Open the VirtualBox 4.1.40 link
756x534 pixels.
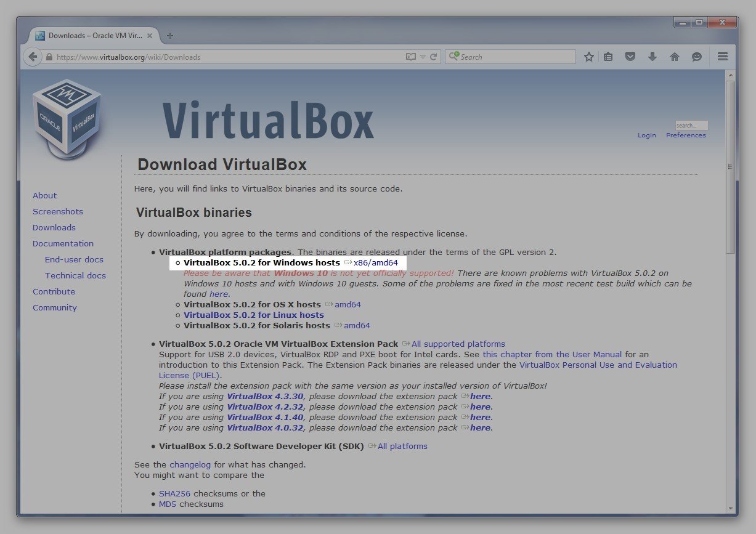point(266,417)
